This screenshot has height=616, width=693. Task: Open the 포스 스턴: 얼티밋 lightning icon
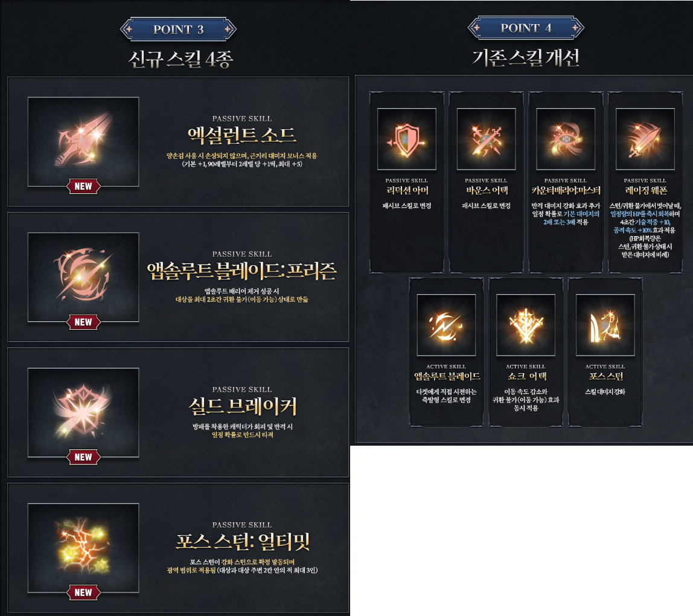(x=83, y=548)
